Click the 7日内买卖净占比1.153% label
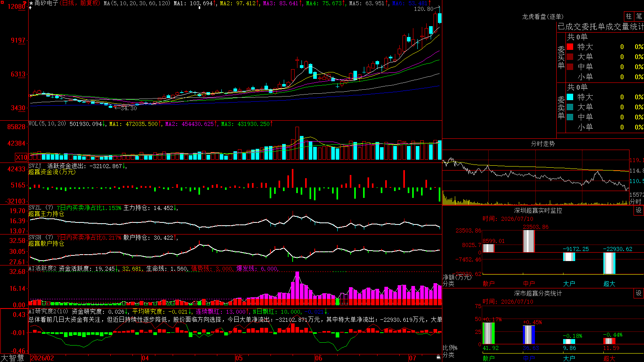The image size is (644, 362). [x=89, y=208]
